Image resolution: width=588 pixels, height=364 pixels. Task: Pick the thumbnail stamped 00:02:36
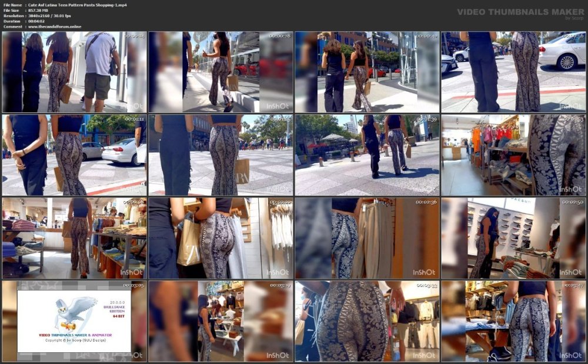367,238
